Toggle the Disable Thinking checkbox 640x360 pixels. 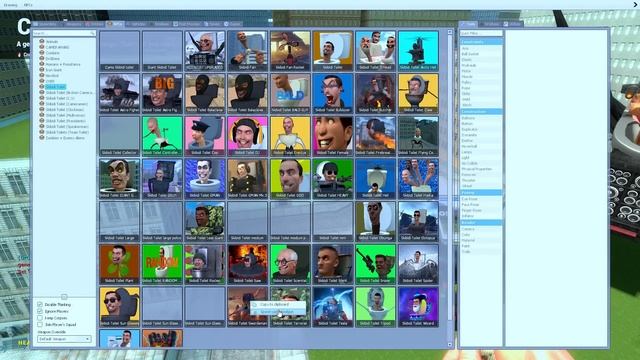click(x=40, y=304)
